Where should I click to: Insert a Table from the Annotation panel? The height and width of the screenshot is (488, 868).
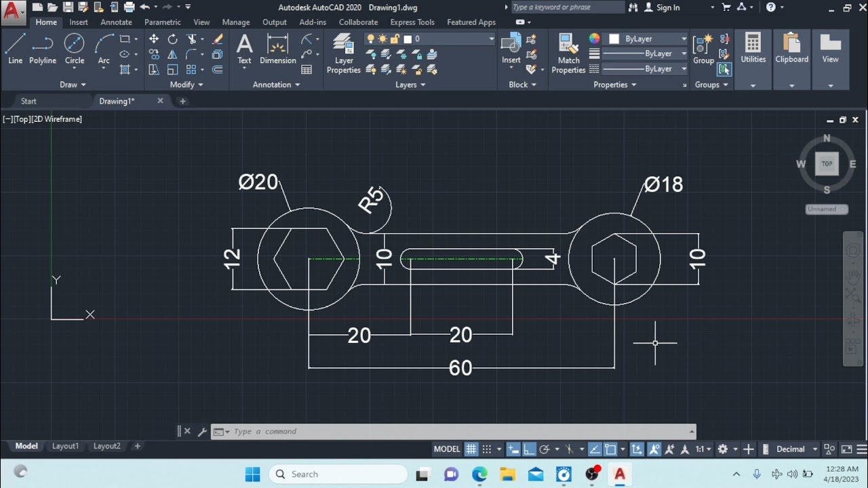pos(307,70)
